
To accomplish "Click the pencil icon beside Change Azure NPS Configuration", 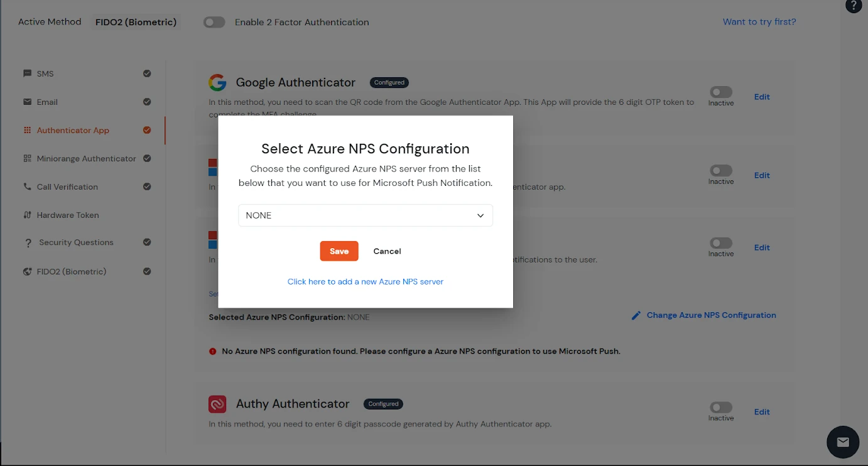I will (x=636, y=315).
